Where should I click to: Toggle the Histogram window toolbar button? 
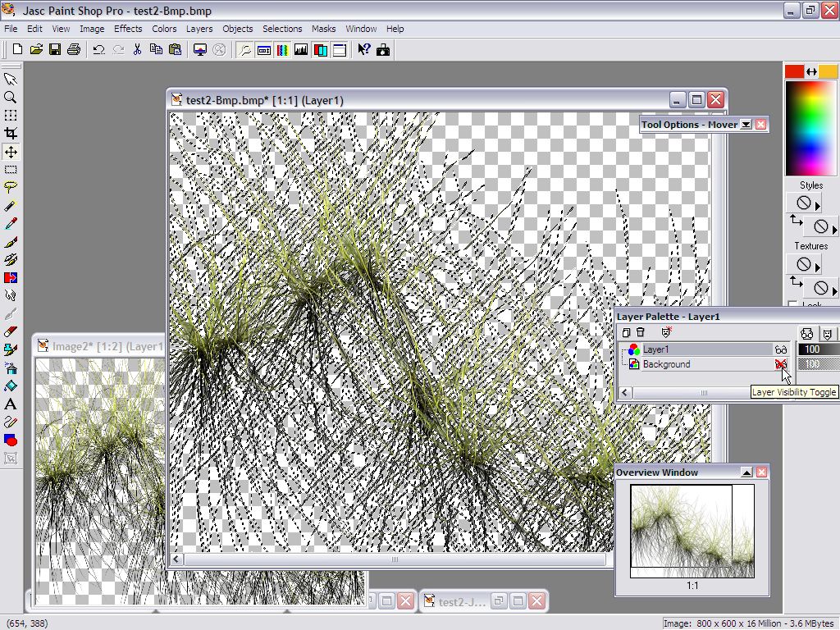301,50
